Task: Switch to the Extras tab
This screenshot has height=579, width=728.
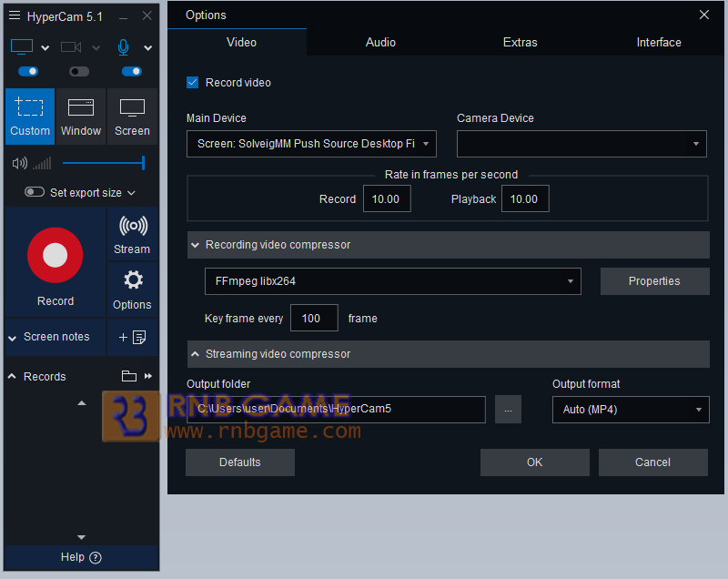Action: tap(520, 42)
